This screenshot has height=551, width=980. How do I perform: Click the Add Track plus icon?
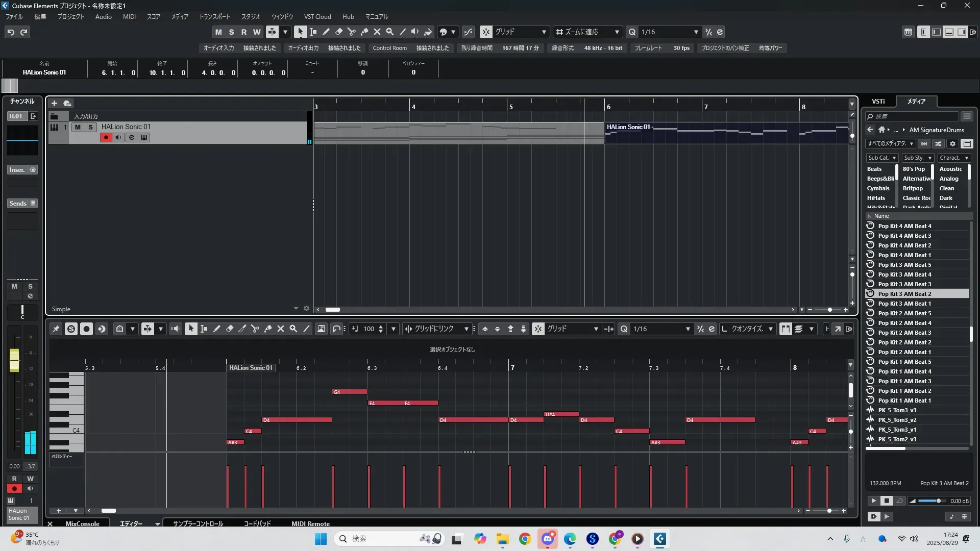click(x=54, y=103)
